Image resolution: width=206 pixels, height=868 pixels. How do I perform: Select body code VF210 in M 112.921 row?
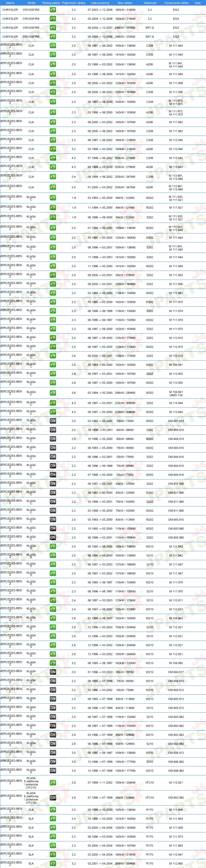click(x=150, y=783)
